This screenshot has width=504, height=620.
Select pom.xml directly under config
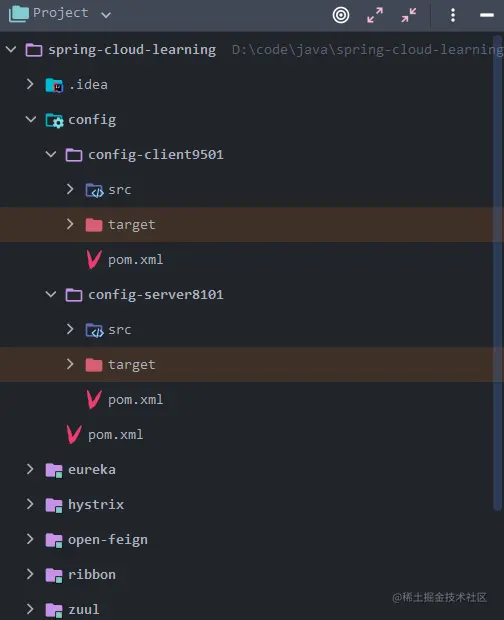tap(115, 435)
